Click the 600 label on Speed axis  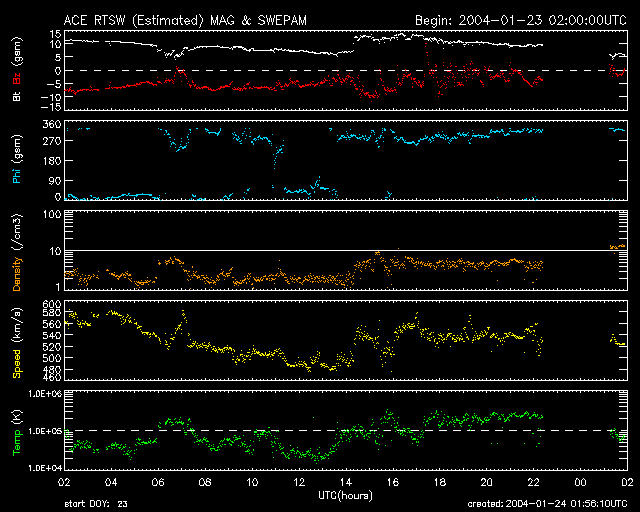(52, 304)
